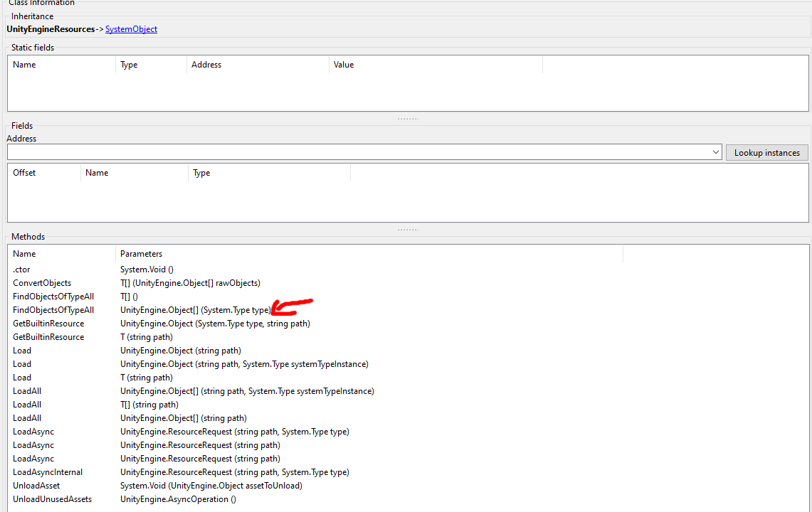
Task: Click the Fields list Name column header
Action: tap(134, 173)
